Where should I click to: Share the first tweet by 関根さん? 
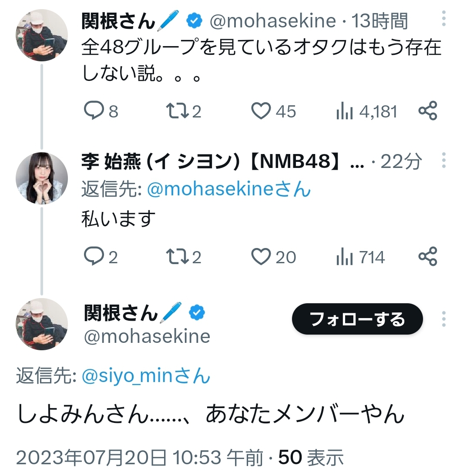[428, 111]
